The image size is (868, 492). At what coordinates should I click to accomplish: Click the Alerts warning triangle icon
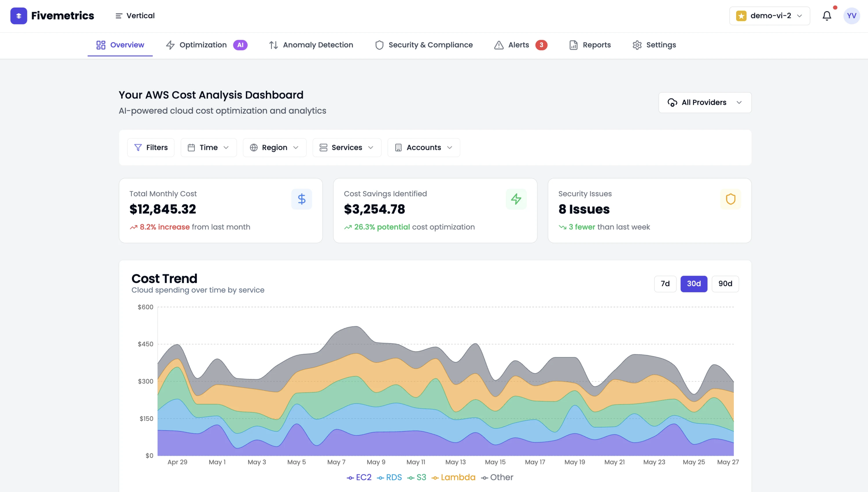click(x=499, y=45)
